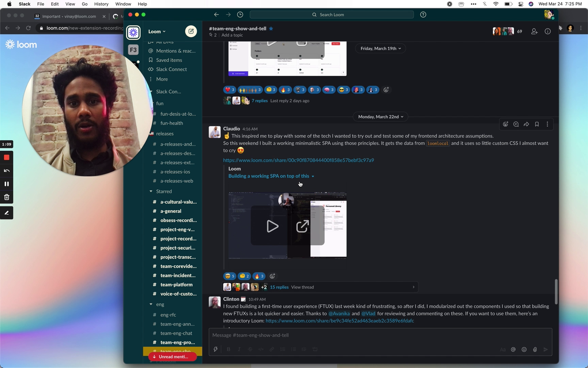Share Claudio's message with forward arrow
The image size is (588, 368).
pos(526,124)
